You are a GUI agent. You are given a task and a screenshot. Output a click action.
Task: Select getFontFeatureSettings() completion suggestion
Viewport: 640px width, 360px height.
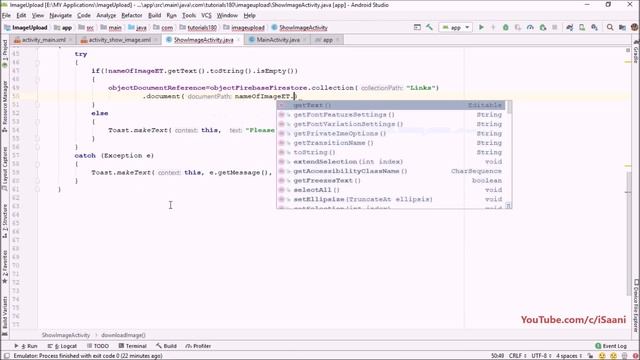[x=391, y=115]
